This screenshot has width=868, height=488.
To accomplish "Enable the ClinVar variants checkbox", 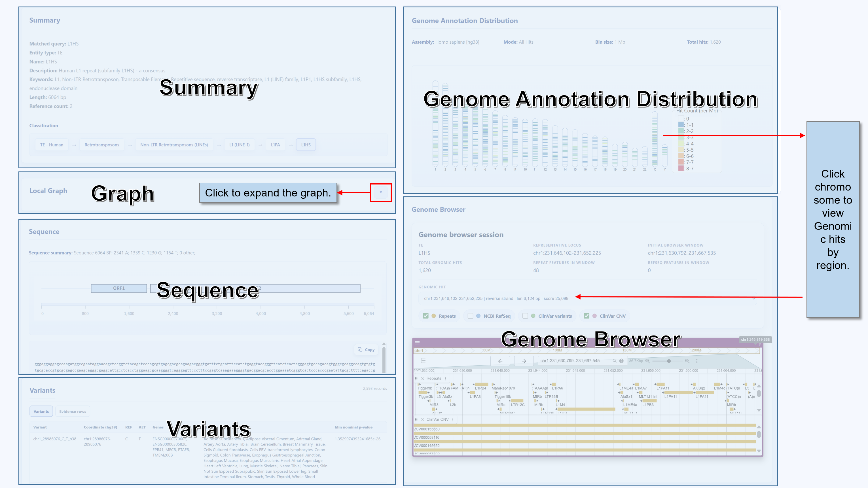I will [x=525, y=316].
